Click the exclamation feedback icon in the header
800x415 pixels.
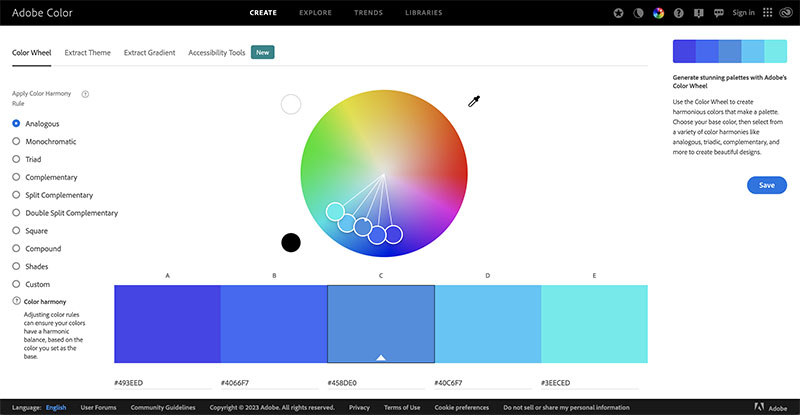coord(698,13)
